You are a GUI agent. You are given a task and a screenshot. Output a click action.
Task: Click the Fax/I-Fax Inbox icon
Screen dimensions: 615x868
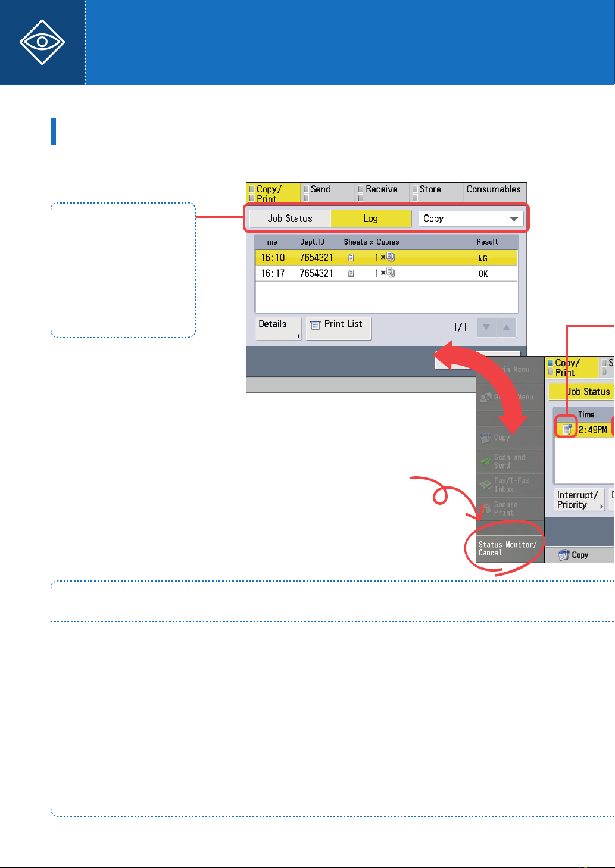click(x=486, y=485)
